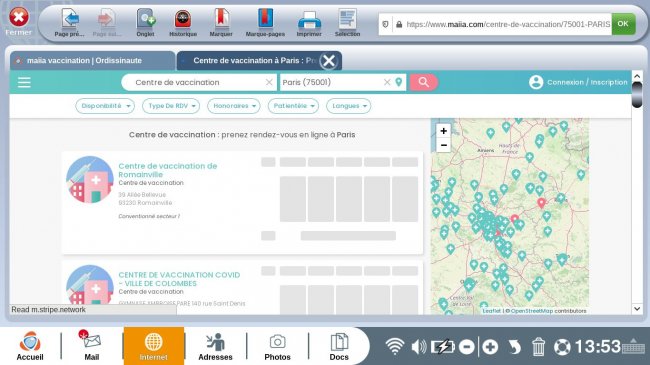Screen dimensions: 650x365
Task: Open the Patientèle filter dropdown
Action: [x=293, y=106]
